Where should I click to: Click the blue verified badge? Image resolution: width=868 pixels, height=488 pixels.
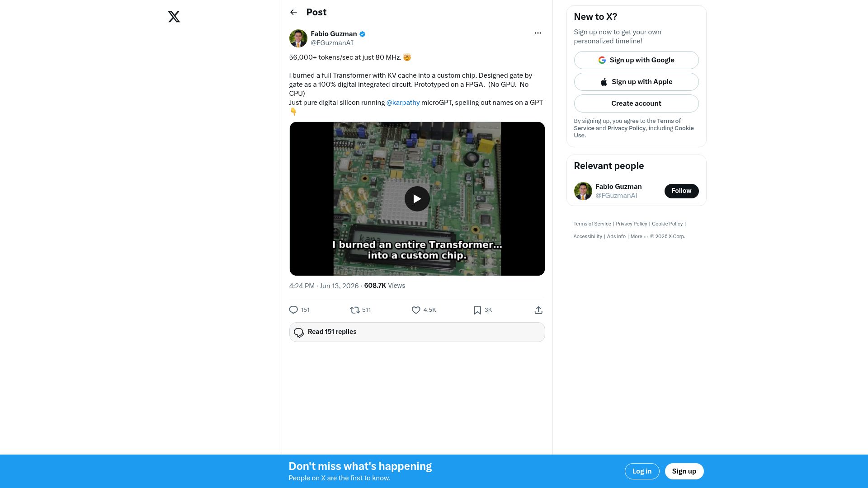(362, 34)
